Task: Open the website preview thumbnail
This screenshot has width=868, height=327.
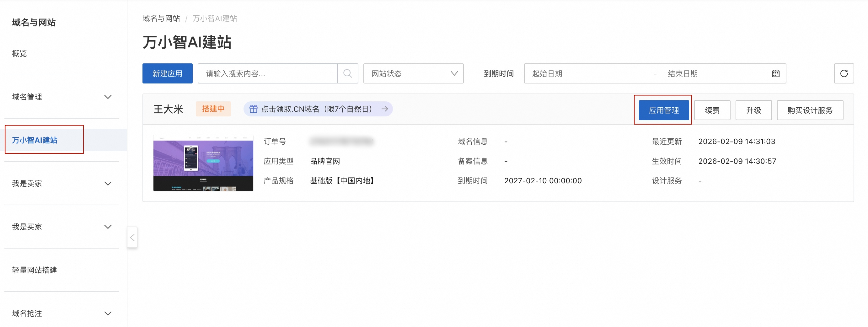Action: tap(203, 163)
